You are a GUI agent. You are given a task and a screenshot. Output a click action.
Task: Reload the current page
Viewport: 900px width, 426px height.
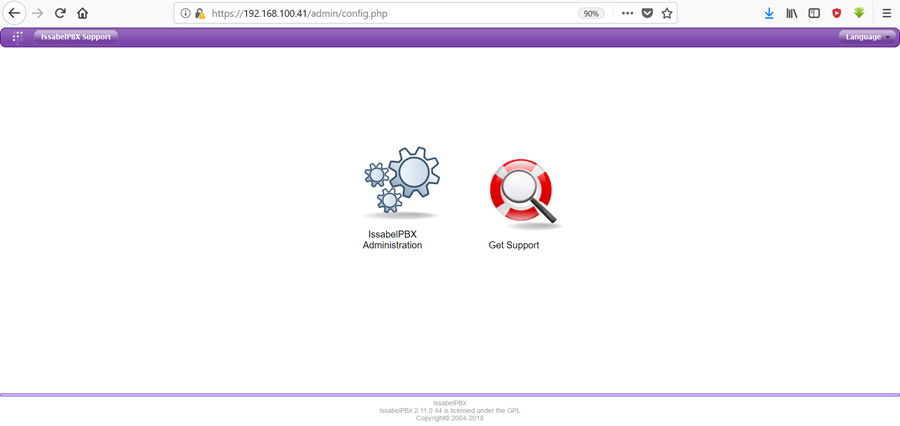[60, 13]
